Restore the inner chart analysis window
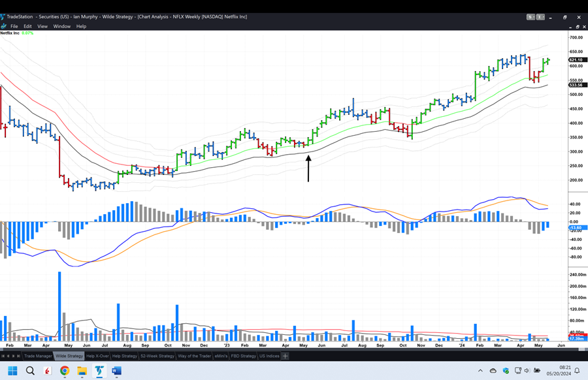588x380 pixels. point(578,27)
